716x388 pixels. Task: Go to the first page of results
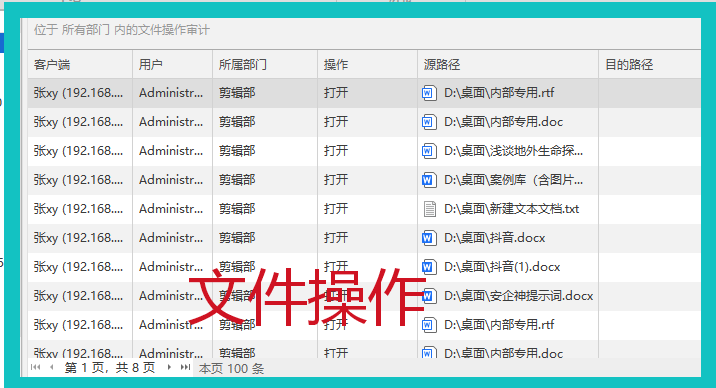pos(35,367)
